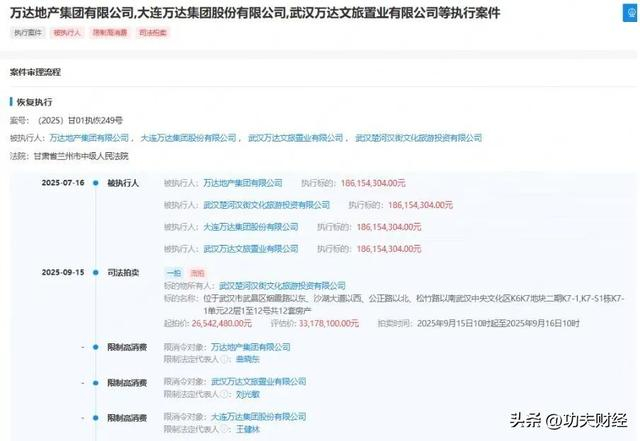The image size is (640, 441).
Task: Click the 恢复执行 stage heading
Action: pyautogui.click(x=34, y=102)
